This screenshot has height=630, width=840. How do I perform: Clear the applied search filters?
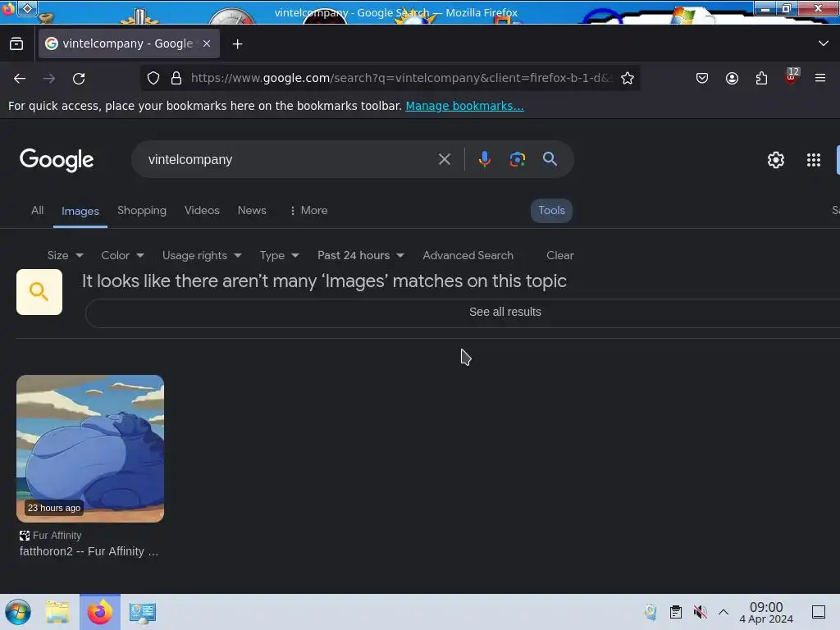tap(559, 256)
